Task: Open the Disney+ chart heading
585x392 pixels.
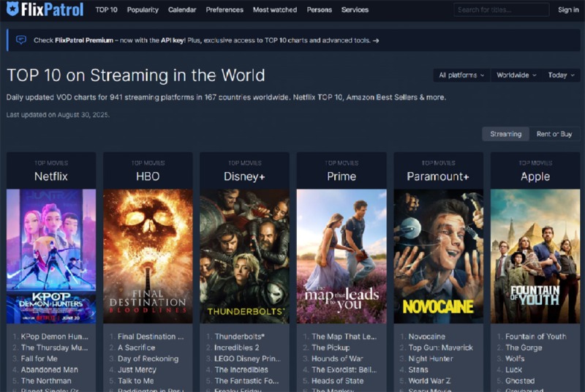Action: (244, 176)
